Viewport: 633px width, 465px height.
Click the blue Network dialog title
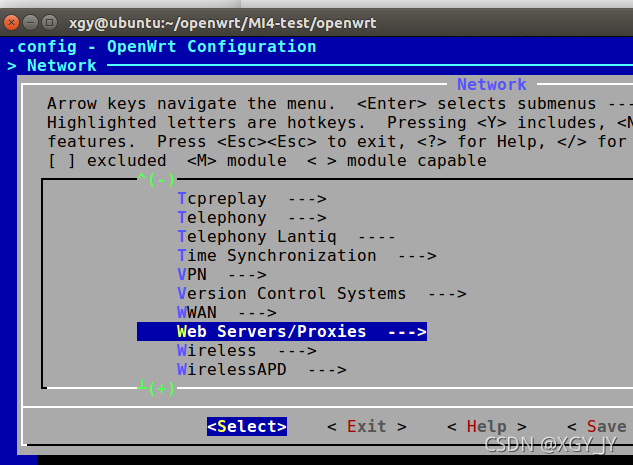point(492,85)
